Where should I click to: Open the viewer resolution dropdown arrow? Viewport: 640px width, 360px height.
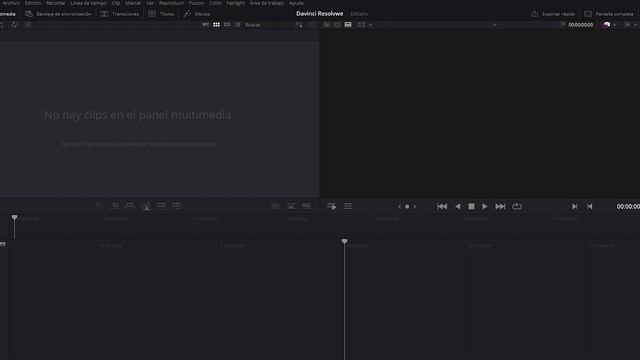[370, 25]
